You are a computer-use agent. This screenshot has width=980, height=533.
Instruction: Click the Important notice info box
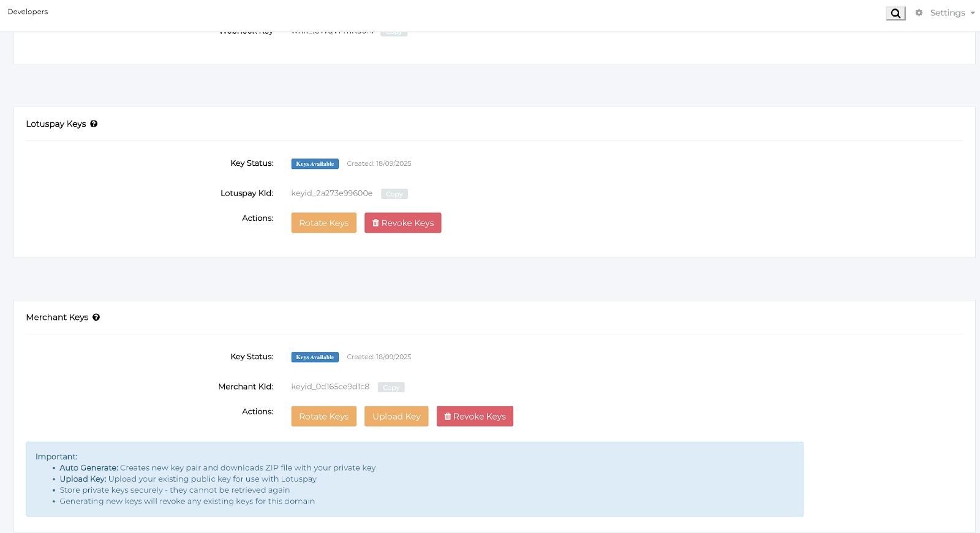click(x=414, y=479)
